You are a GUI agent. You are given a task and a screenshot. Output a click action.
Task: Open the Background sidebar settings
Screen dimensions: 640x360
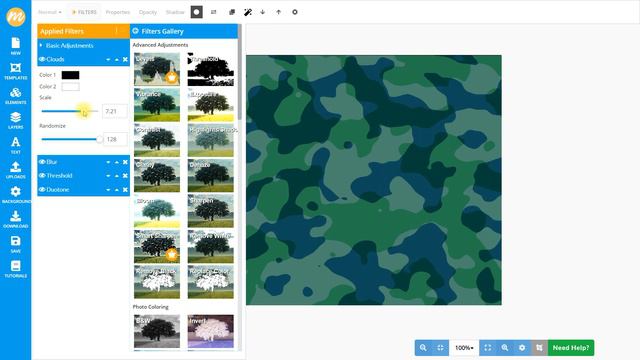coord(16,195)
